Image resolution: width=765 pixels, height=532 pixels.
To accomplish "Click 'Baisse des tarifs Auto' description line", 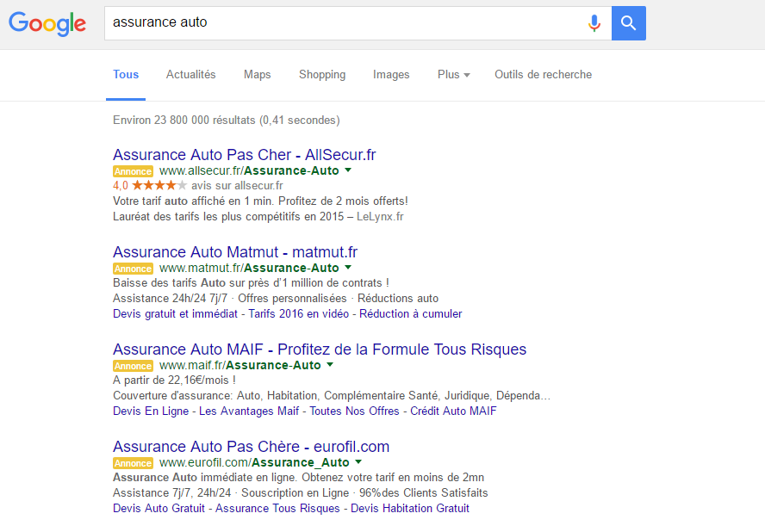I will click(x=251, y=283).
